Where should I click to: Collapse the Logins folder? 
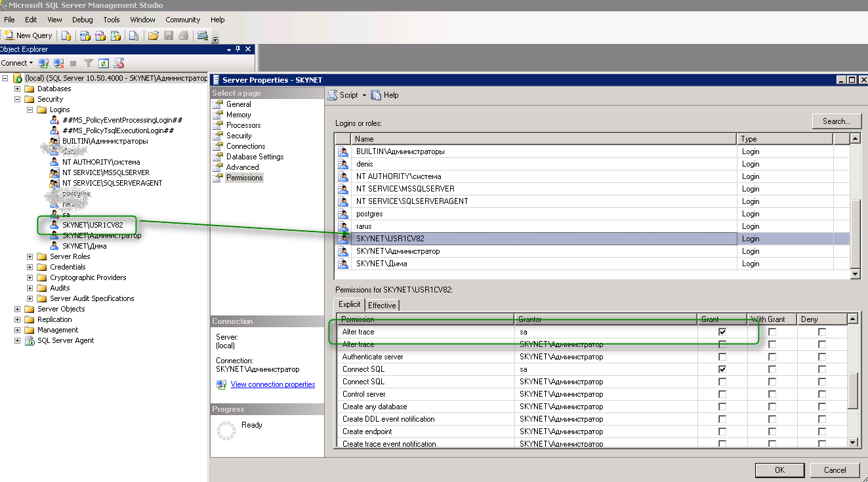[30, 110]
